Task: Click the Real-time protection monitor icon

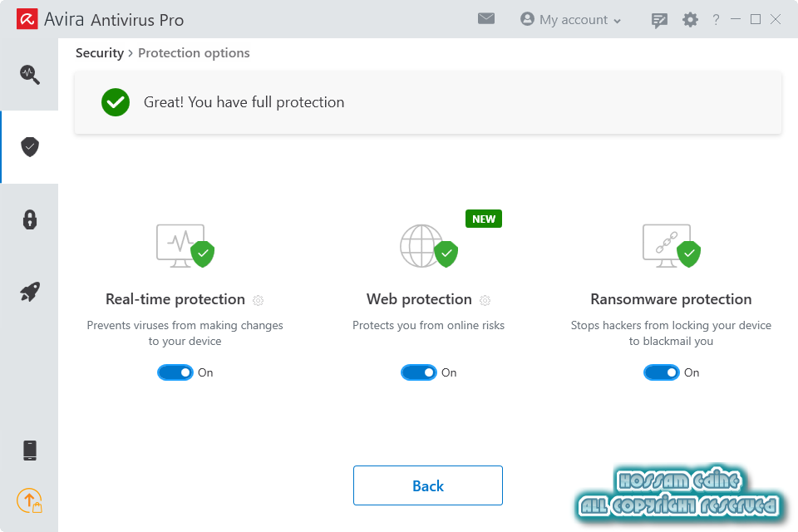Action: [x=185, y=246]
